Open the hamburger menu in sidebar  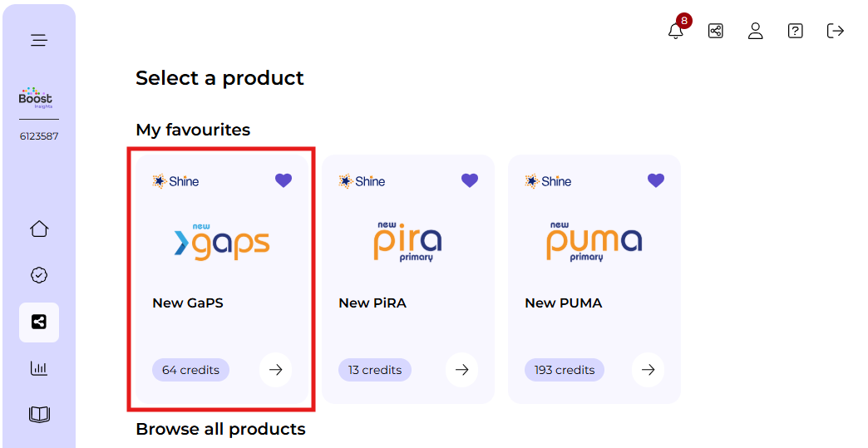pyautogui.click(x=39, y=40)
